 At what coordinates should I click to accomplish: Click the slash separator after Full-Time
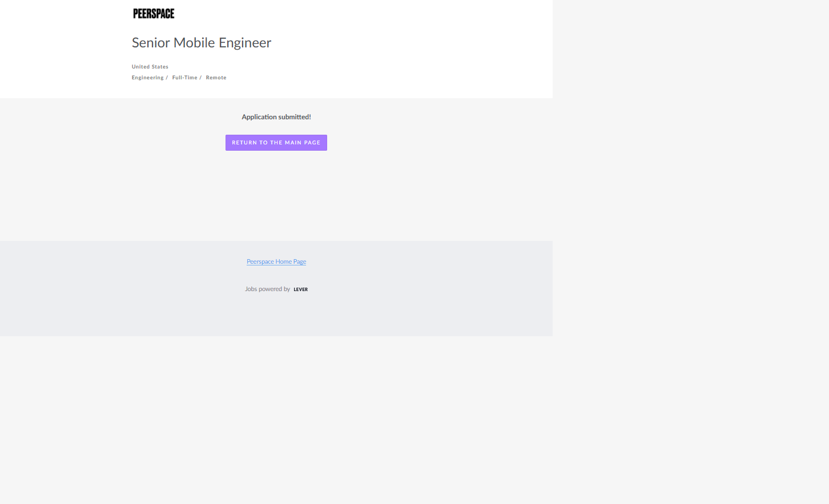pyautogui.click(x=200, y=78)
